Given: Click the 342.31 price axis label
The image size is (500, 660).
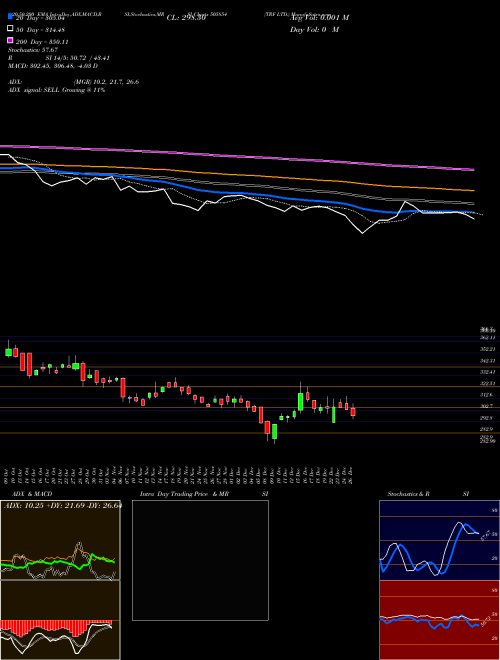Looking at the screenshot, I should [x=488, y=361].
